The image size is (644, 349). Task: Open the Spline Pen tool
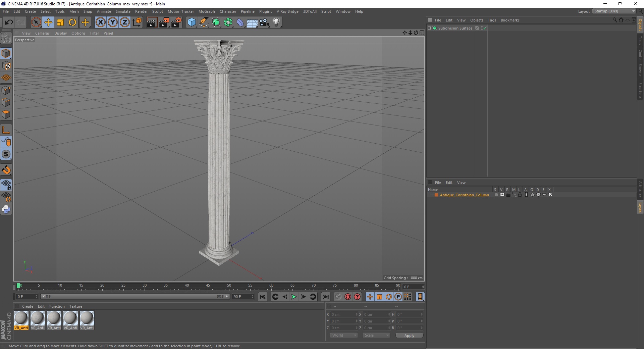[204, 22]
